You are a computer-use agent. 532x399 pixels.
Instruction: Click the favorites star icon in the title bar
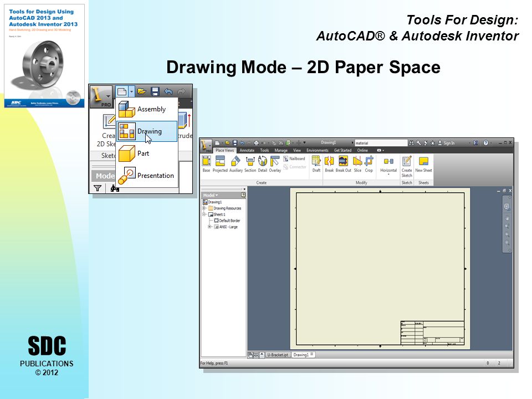432,143
